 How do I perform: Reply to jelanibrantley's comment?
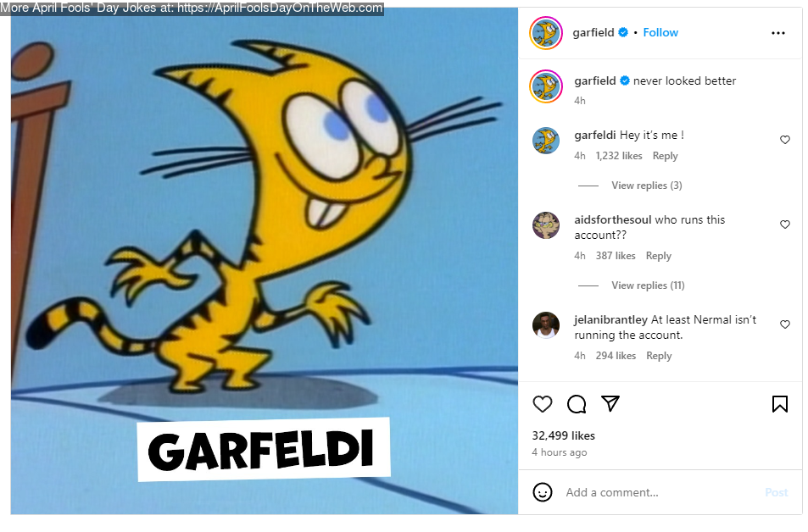[659, 355]
